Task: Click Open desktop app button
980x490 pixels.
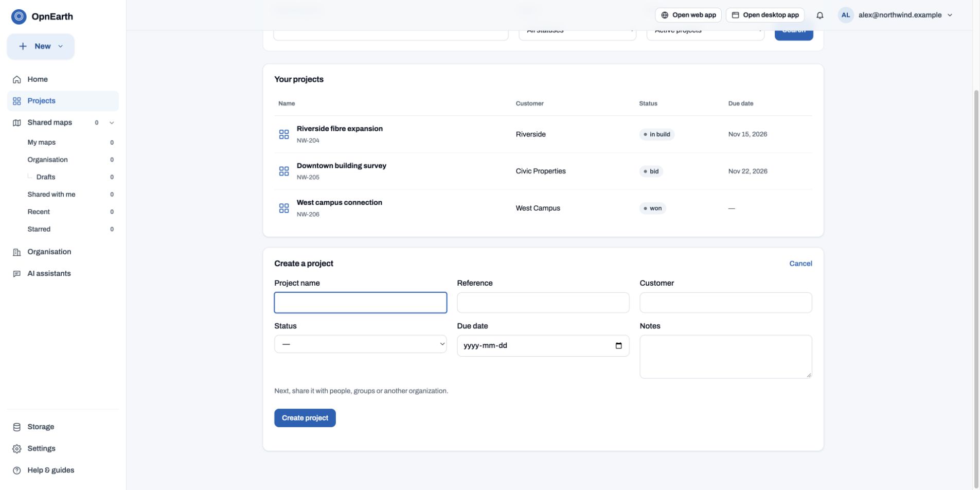Action: pos(765,15)
